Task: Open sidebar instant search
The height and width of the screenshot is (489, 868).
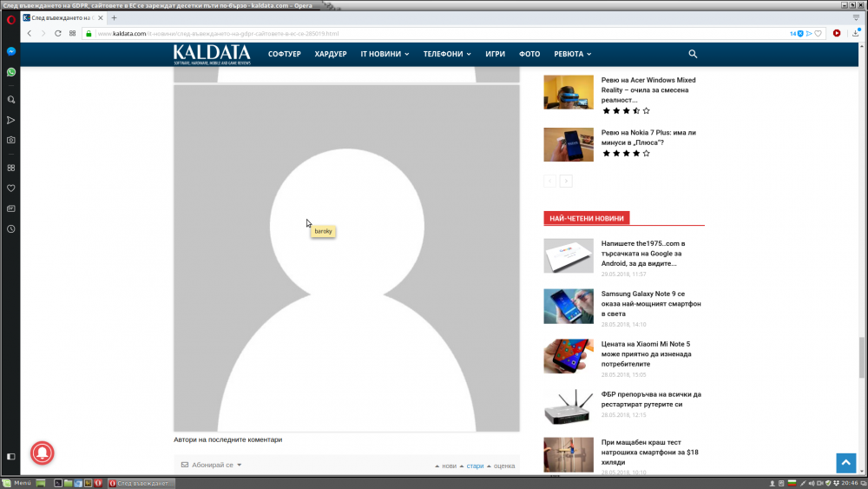Action: [11, 100]
